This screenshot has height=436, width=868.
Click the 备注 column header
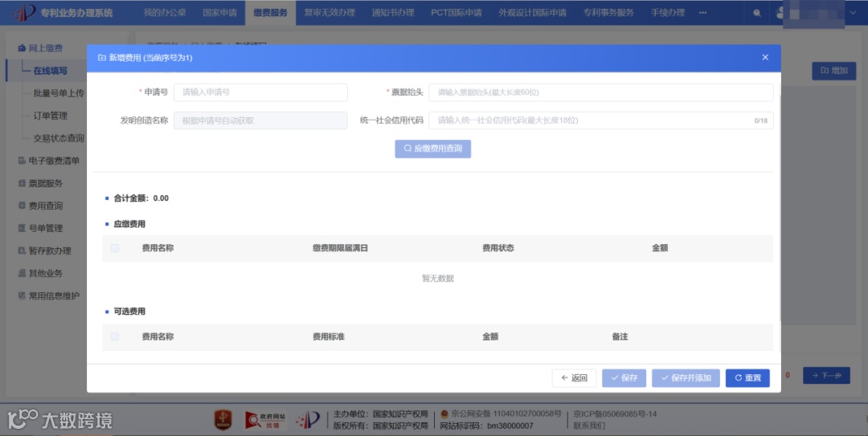pyautogui.click(x=620, y=336)
